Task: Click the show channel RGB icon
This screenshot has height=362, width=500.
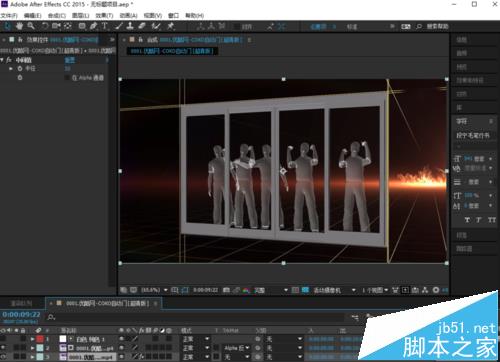Action: (246, 290)
